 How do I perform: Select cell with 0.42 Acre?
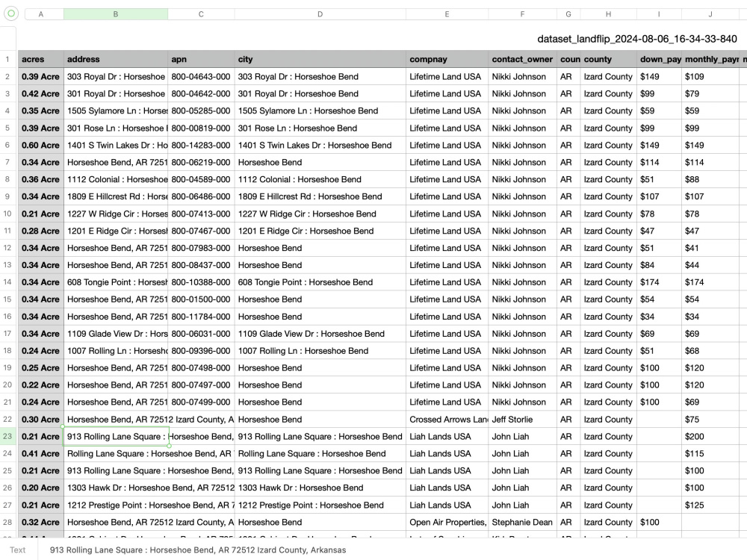click(41, 94)
